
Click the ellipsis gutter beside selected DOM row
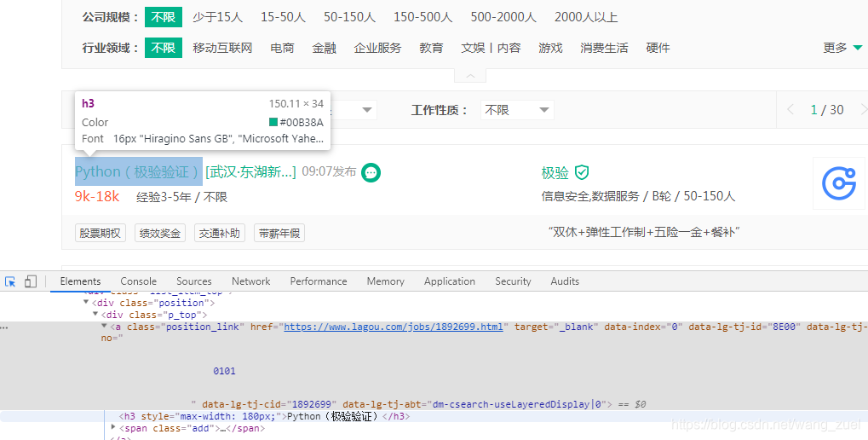pos(4,327)
